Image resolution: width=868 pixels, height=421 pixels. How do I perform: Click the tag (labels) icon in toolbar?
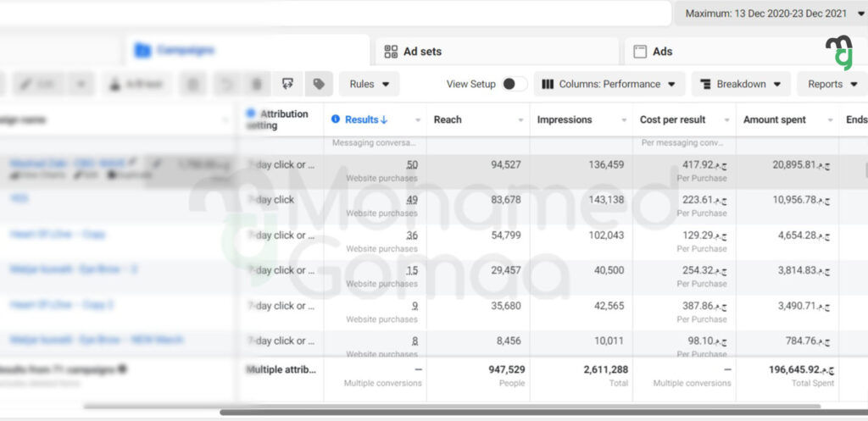coord(319,84)
